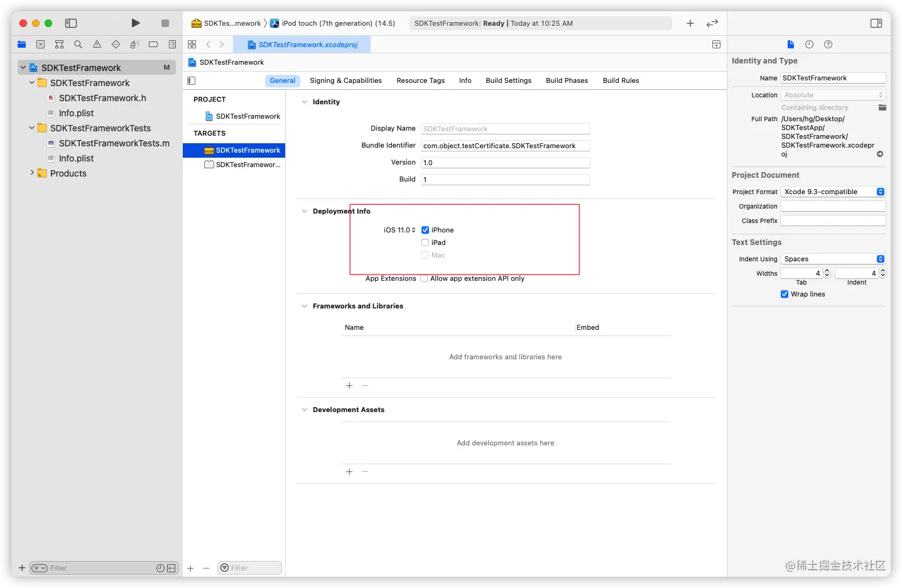
Task: Reveal full path in Finder arrow
Action: tap(880, 154)
